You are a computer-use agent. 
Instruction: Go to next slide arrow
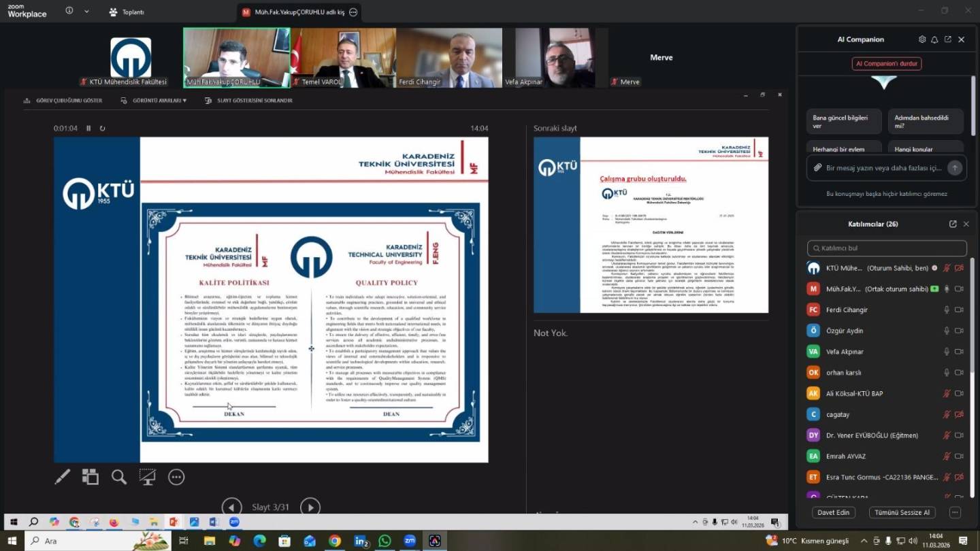pos(310,507)
